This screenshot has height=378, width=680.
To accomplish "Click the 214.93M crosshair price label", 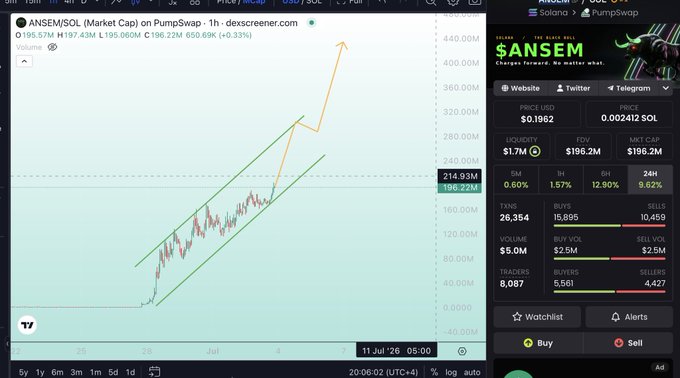I will pyautogui.click(x=460, y=176).
